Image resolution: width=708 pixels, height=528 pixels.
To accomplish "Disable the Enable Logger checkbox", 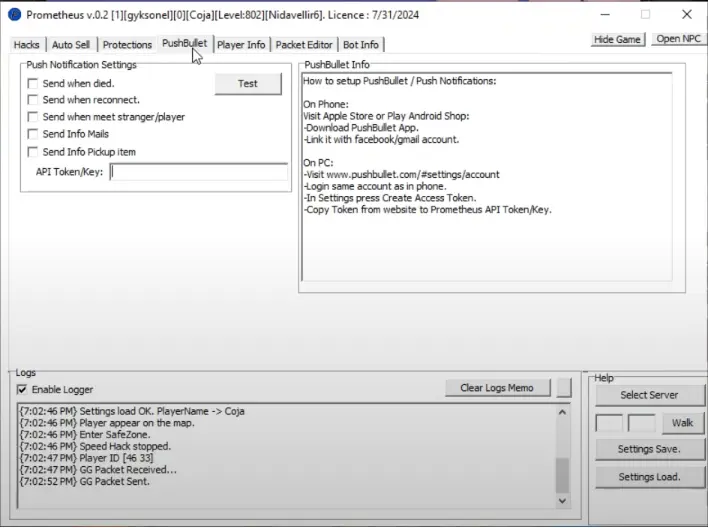I will pyautogui.click(x=22, y=389).
